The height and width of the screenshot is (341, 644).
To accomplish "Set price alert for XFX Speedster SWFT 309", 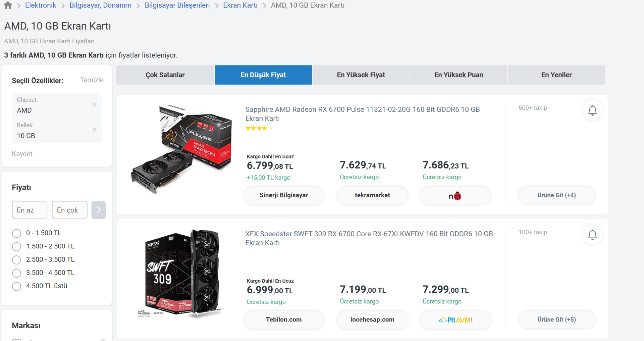I will 592,235.
